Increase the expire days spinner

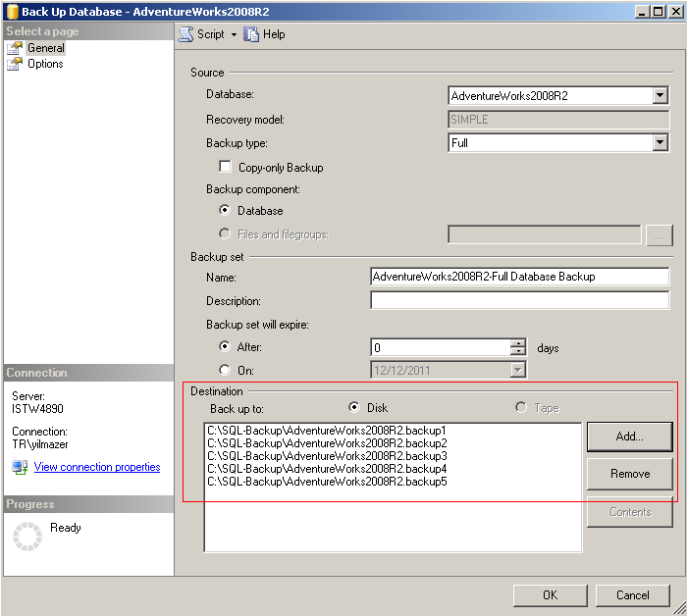click(518, 343)
